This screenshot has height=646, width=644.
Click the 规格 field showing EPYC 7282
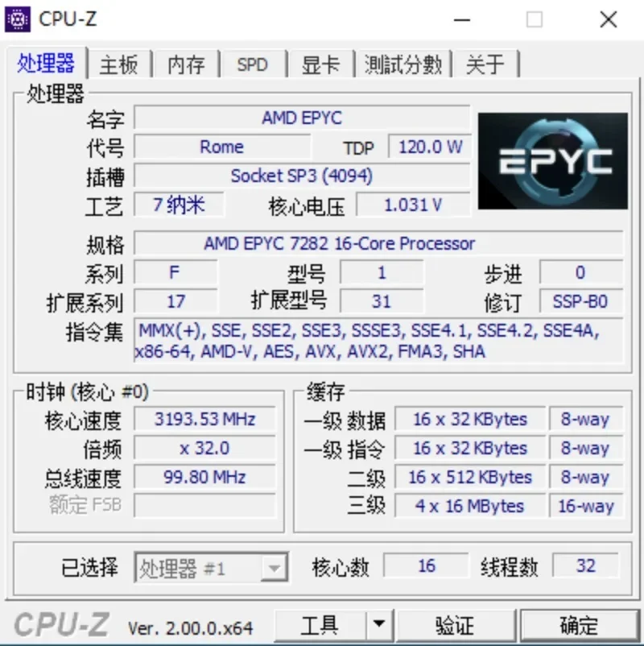378,243
